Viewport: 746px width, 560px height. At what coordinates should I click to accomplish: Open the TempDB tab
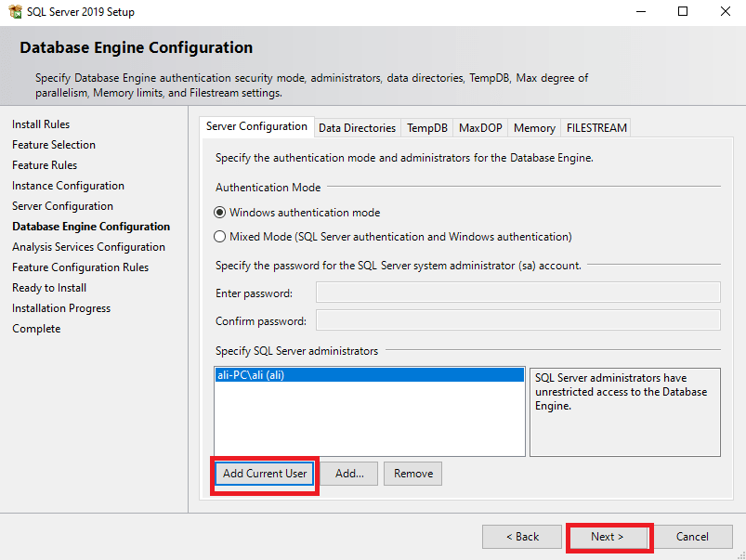click(x=427, y=128)
